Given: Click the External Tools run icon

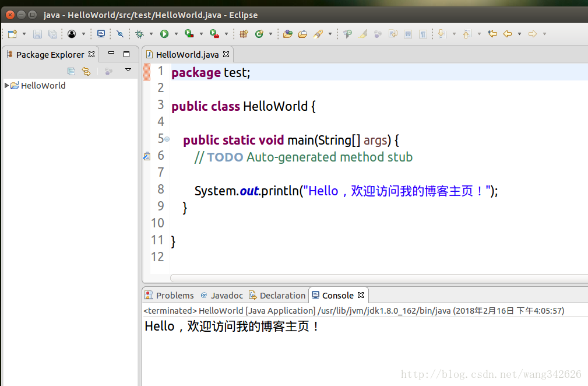Looking at the screenshot, I should tap(214, 34).
